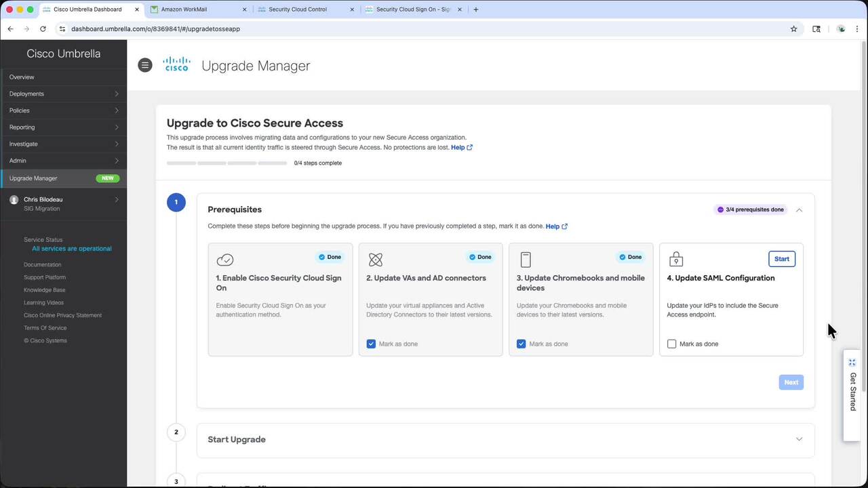Screen dimensions: 868x488
Task: Click the Chris Bilodeau user avatar icon
Action: coord(14,200)
